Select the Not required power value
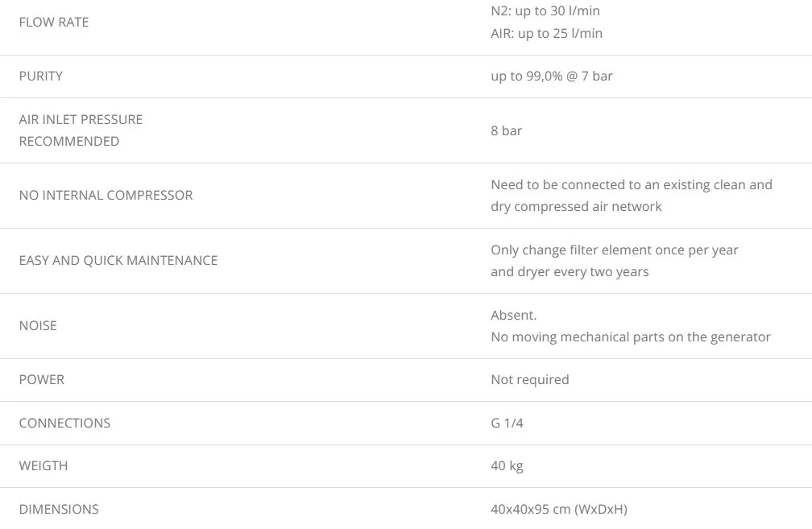Viewport: 812px width, 529px height. tap(530, 379)
